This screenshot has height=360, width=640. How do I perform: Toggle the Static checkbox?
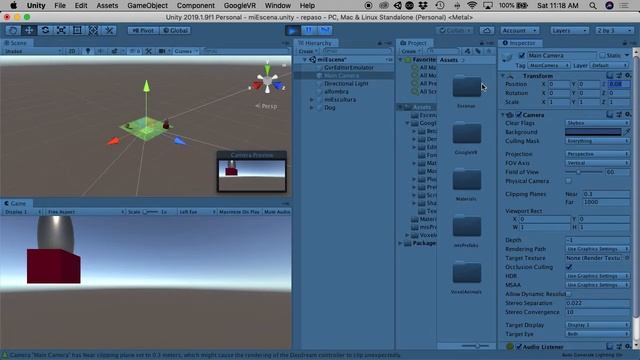point(602,55)
